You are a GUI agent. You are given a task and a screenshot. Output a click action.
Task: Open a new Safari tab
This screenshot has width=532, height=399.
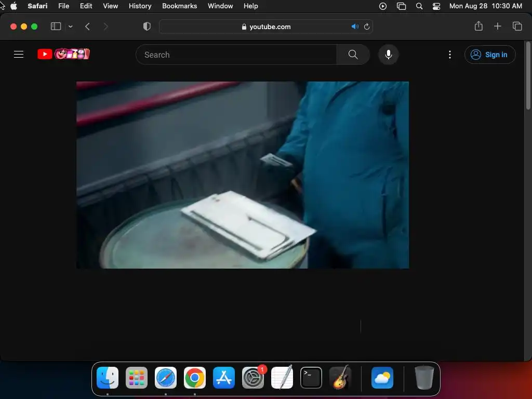coord(497,26)
